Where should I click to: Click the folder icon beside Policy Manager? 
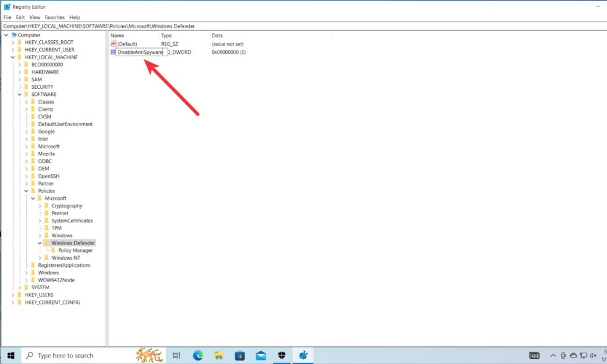[53, 251]
